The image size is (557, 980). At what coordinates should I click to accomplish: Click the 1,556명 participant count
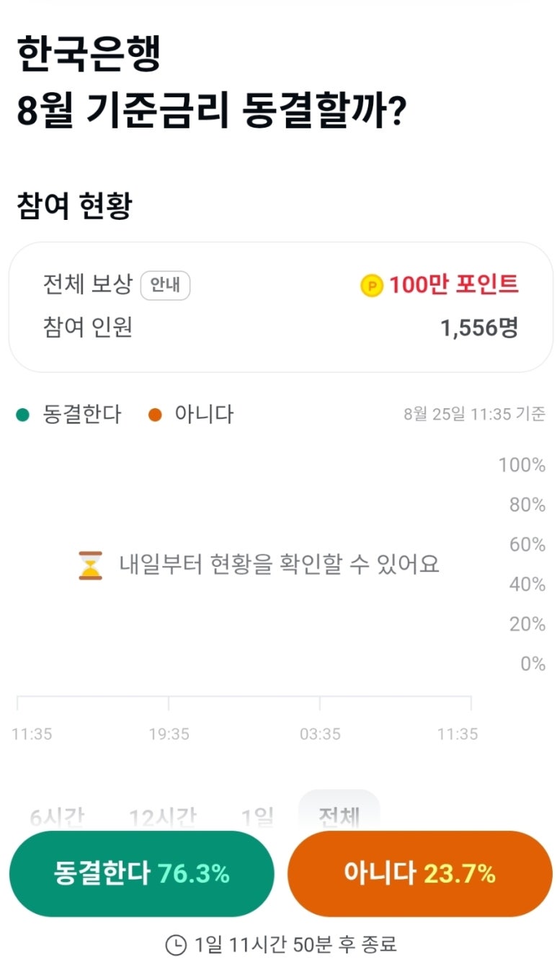(479, 329)
